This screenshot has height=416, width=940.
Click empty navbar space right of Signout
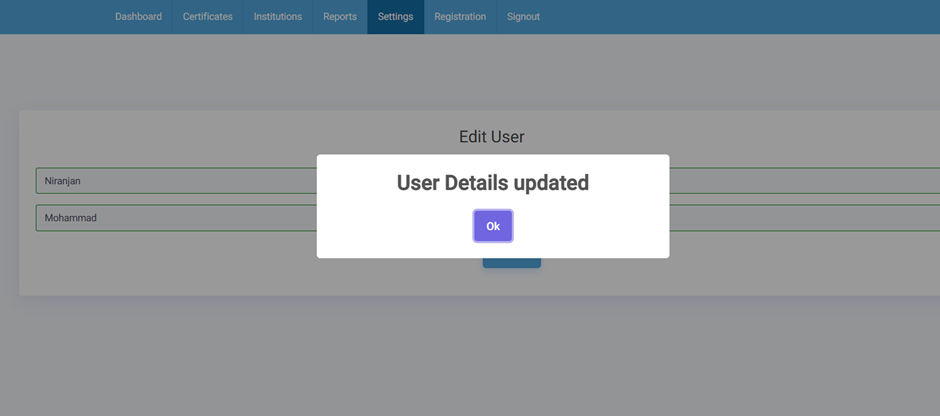coord(740,17)
